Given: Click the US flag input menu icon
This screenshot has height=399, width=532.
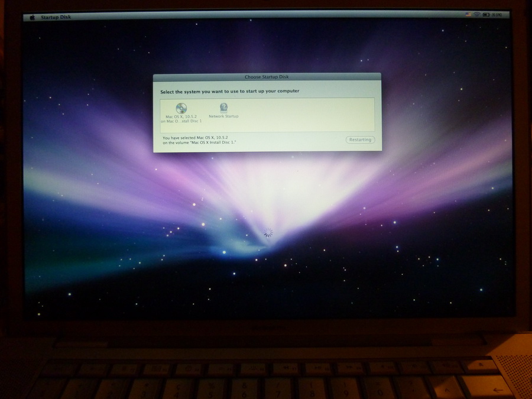Looking at the screenshot, I should [x=468, y=15].
